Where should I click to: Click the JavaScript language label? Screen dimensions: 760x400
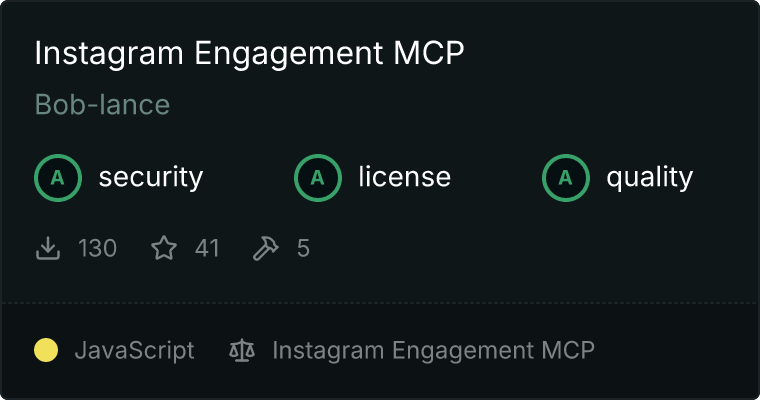pyautogui.click(x=135, y=351)
